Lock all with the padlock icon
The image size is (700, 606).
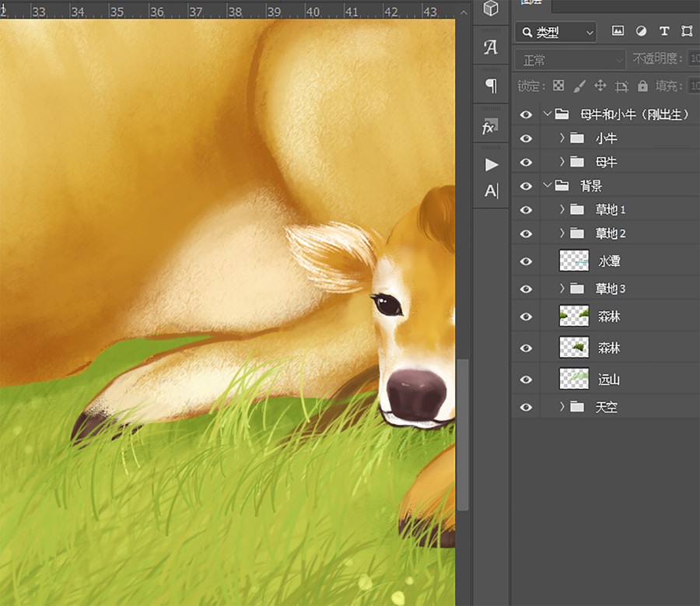(642, 86)
